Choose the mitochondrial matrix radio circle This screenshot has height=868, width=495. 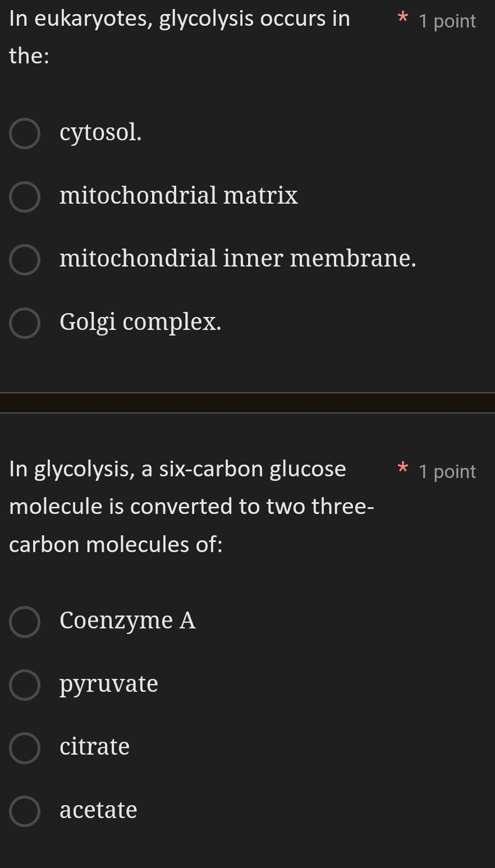(x=25, y=197)
